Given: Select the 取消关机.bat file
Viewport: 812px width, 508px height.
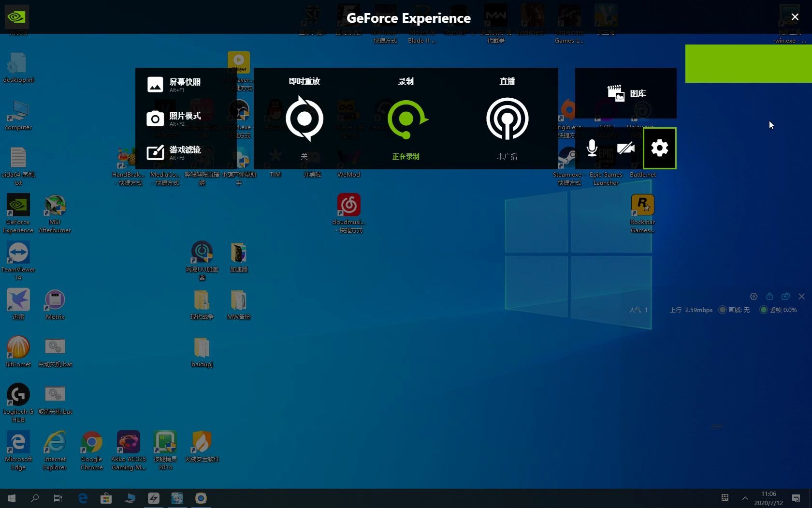Looking at the screenshot, I should [x=55, y=399].
